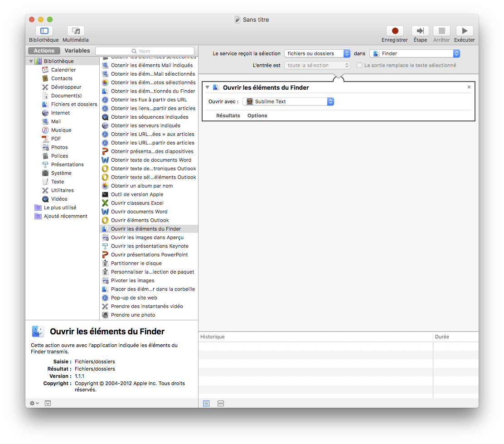The image size is (504, 444).
Task: Select 'Obtenir les séquences indiquées' action
Action: point(149,117)
